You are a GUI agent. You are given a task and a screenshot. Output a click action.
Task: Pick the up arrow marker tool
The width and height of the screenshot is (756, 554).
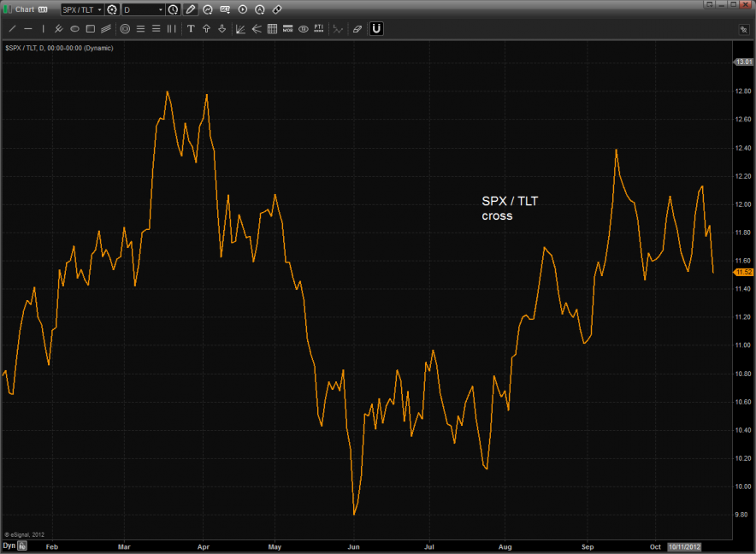tap(206, 28)
